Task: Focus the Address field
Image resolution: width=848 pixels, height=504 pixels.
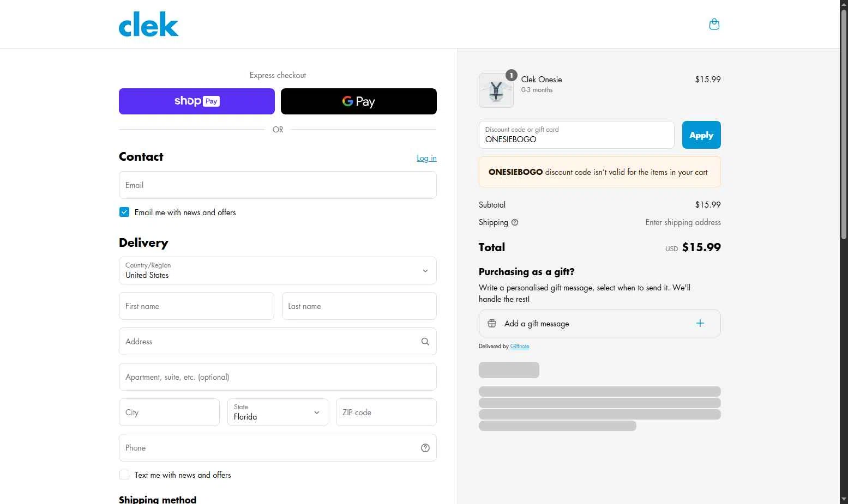Action: (x=278, y=342)
